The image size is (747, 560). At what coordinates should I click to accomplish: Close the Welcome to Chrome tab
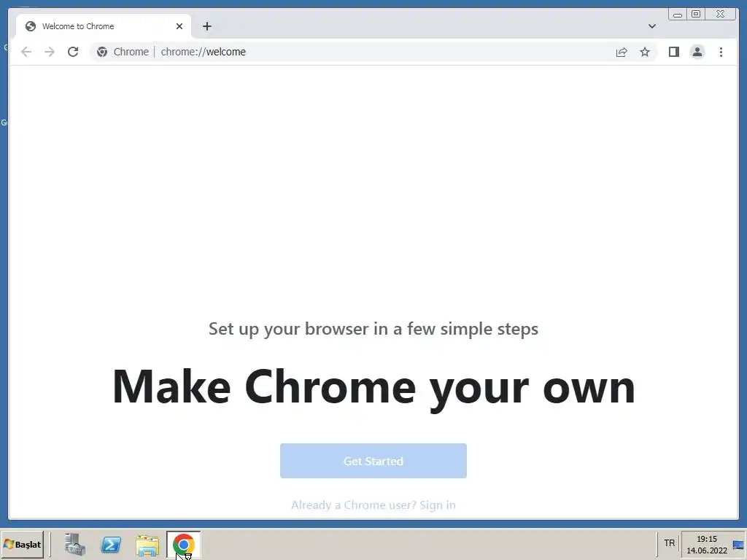(179, 26)
